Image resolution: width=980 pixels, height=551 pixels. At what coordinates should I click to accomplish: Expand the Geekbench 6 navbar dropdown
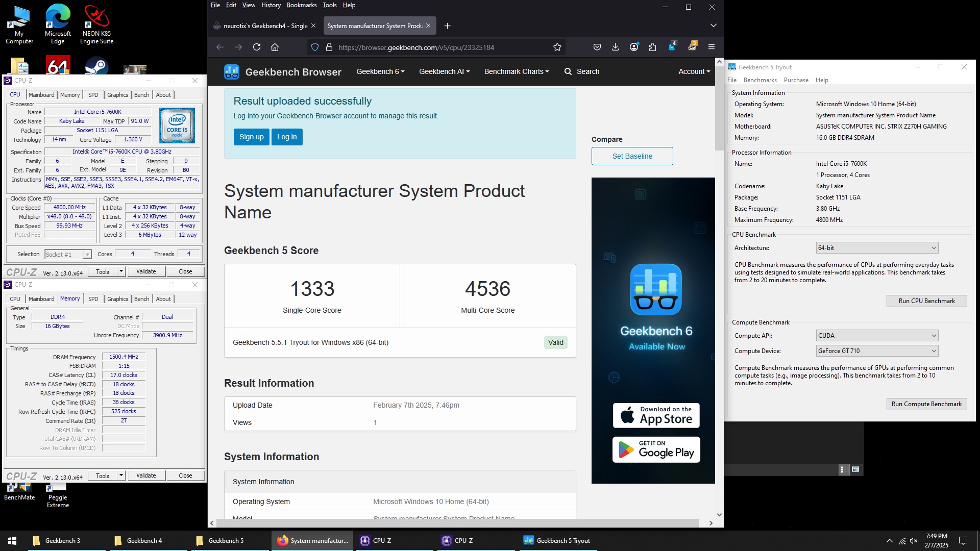pos(380,71)
